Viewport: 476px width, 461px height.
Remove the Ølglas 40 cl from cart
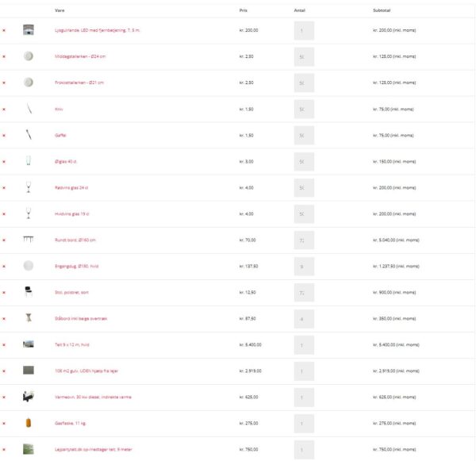pyautogui.click(x=4, y=162)
